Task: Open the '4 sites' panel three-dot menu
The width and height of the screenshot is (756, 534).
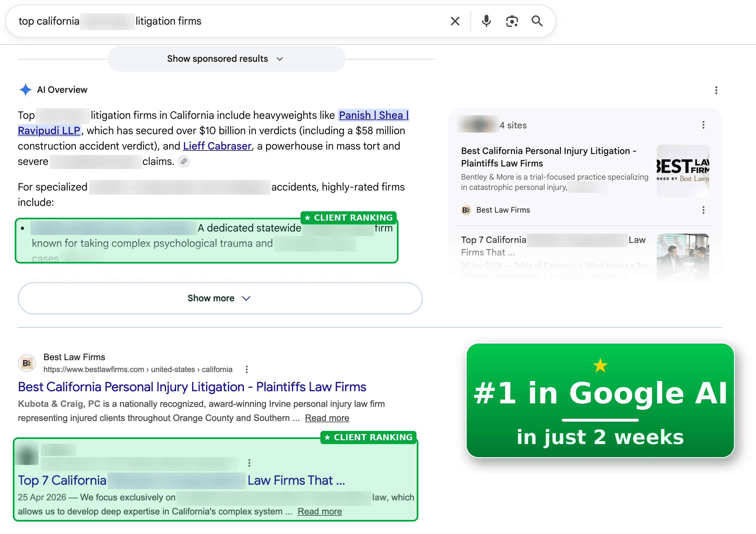Action: click(x=703, y=125)
